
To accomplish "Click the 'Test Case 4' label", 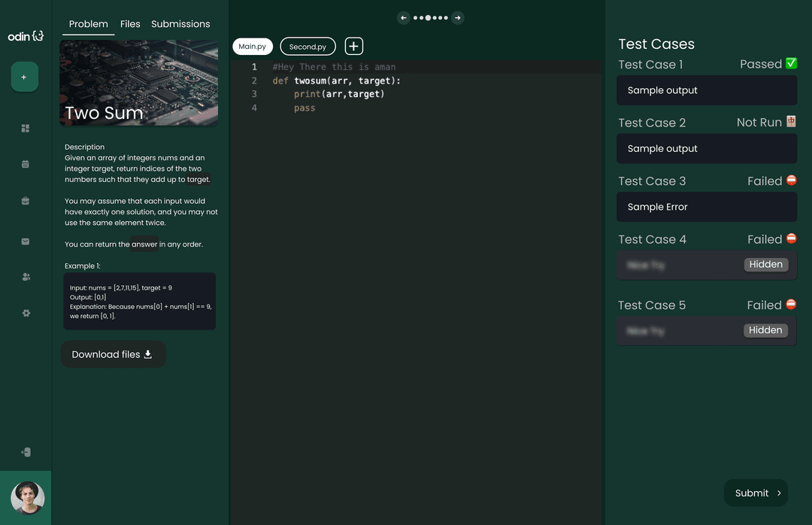I will [652, 239].
